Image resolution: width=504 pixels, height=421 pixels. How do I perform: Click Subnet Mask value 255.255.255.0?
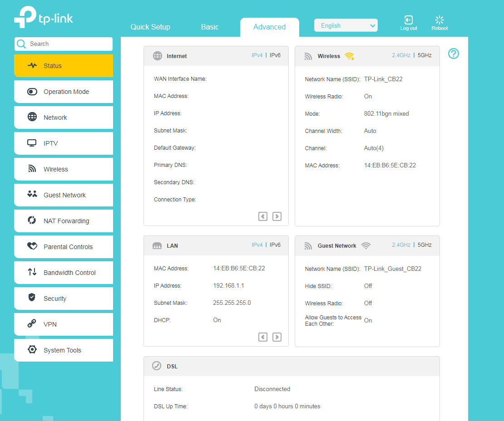[232, 303]
